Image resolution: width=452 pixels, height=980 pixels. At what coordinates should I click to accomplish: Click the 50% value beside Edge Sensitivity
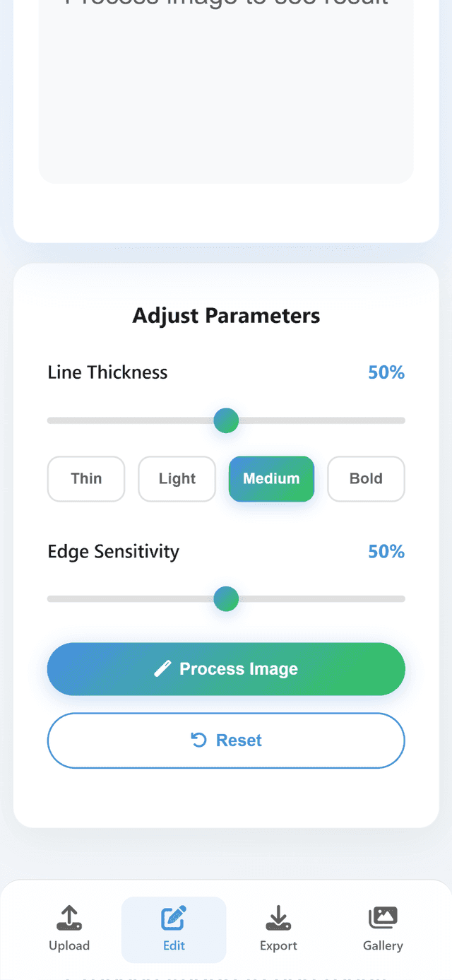point(386,552)
